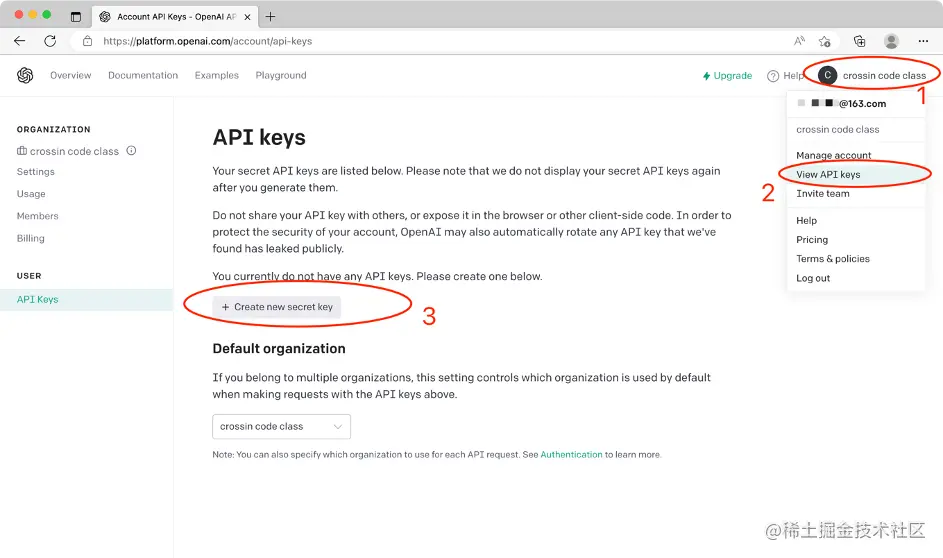Reload the page with refresh icon
The image size is (943, 558).
point(50,41)
